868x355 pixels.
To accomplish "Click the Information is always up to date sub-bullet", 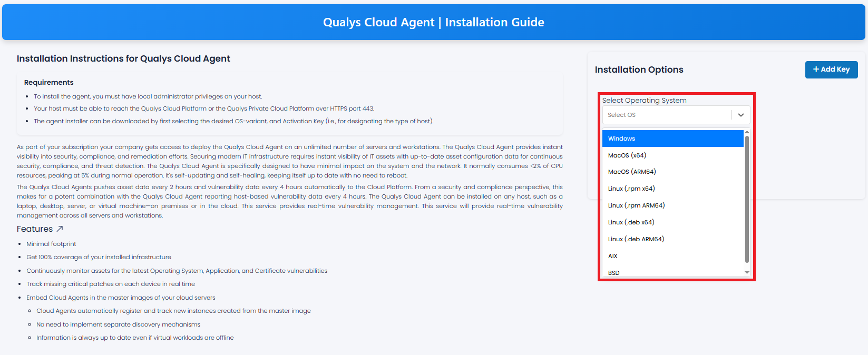I will click(135, 338).
